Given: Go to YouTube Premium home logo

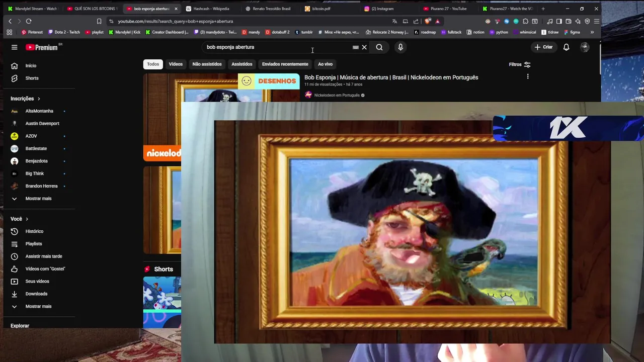Looking at the screenshot, I should pyautogui.click(x=43, y=47).
